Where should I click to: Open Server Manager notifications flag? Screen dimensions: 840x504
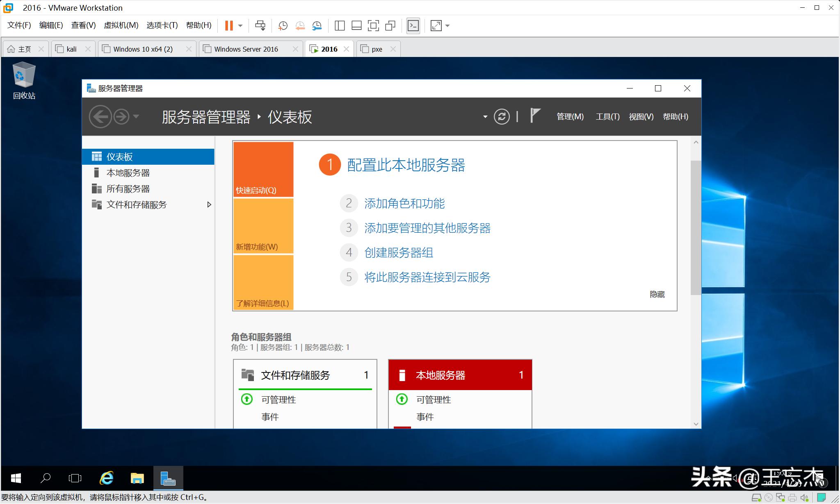pyautogui.click(x=534, y=116)
